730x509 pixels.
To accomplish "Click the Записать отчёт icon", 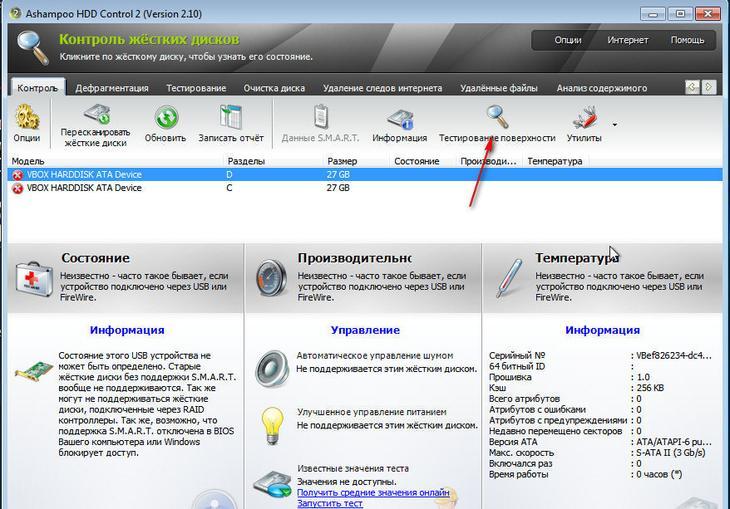I will point(231,117).
